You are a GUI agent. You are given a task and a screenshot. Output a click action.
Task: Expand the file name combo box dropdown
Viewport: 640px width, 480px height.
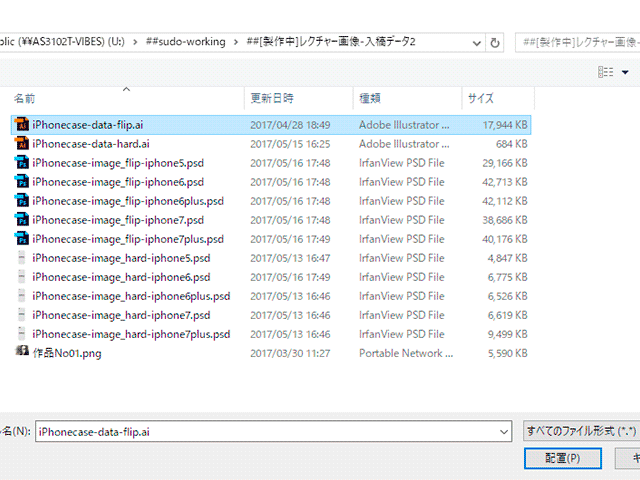(503, 432)
